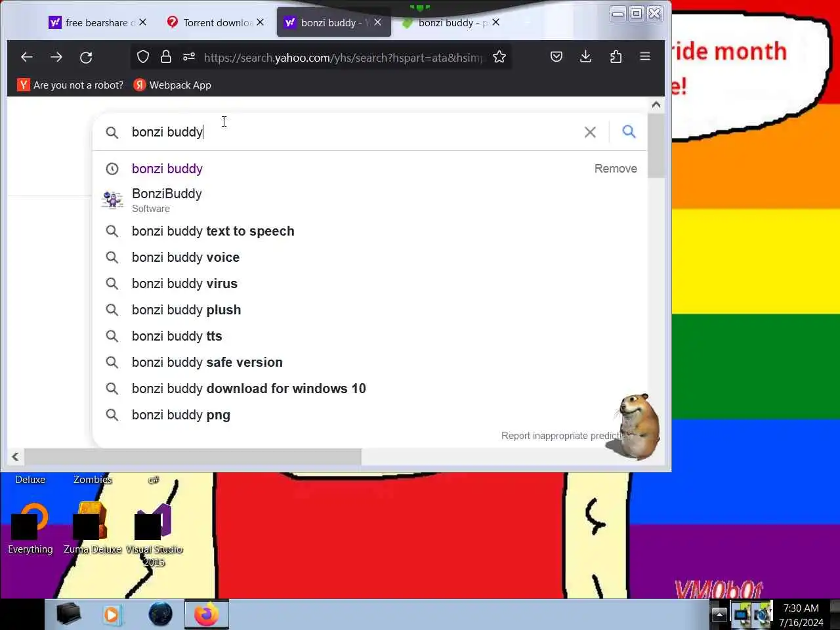This screenshot has width=840, height=630.
Task: Choose suggestion bonzi buddy png
Action: coord(369,415)
